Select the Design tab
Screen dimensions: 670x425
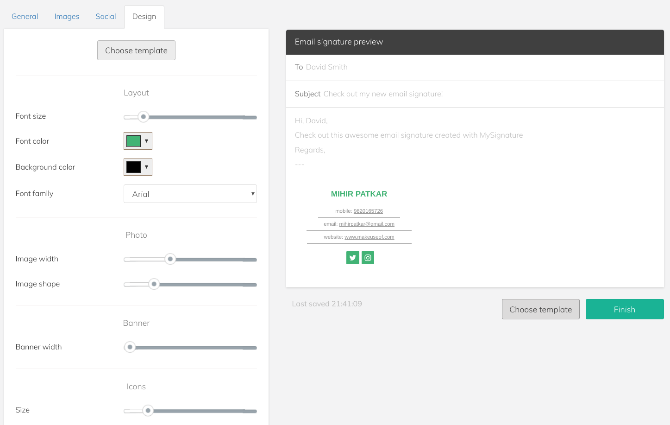coord(144,16)
